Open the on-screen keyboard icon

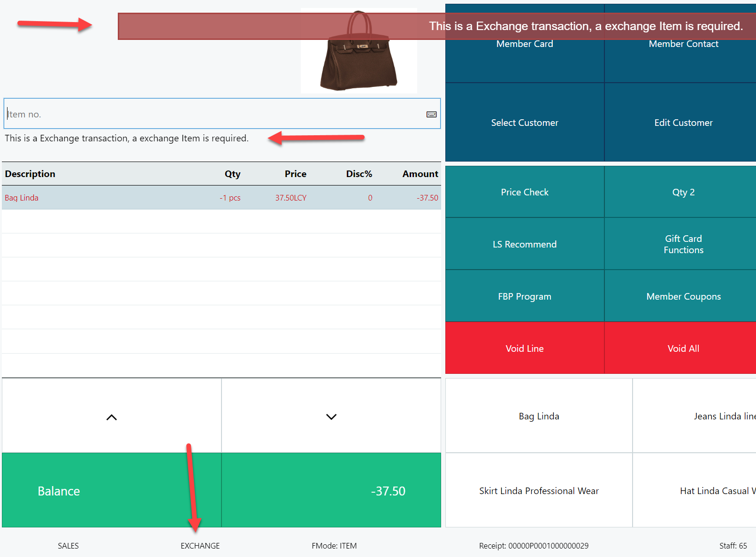[x=431, y=114]
